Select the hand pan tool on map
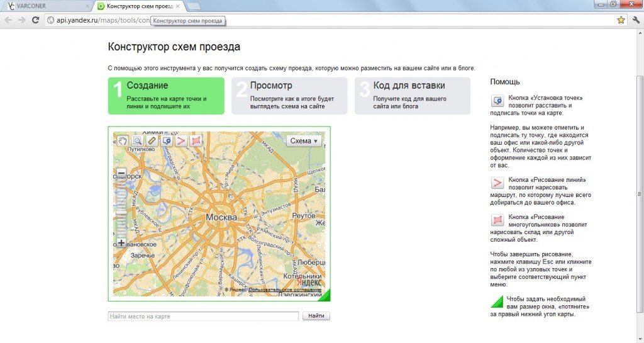This screenshot has height=343, width=644. [x=123, y=141]
